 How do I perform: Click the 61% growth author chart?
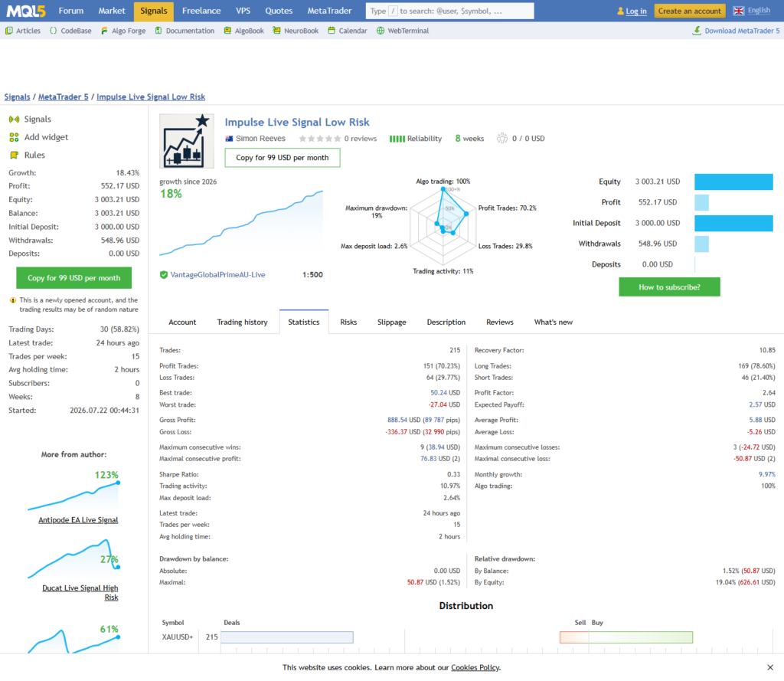74,640
